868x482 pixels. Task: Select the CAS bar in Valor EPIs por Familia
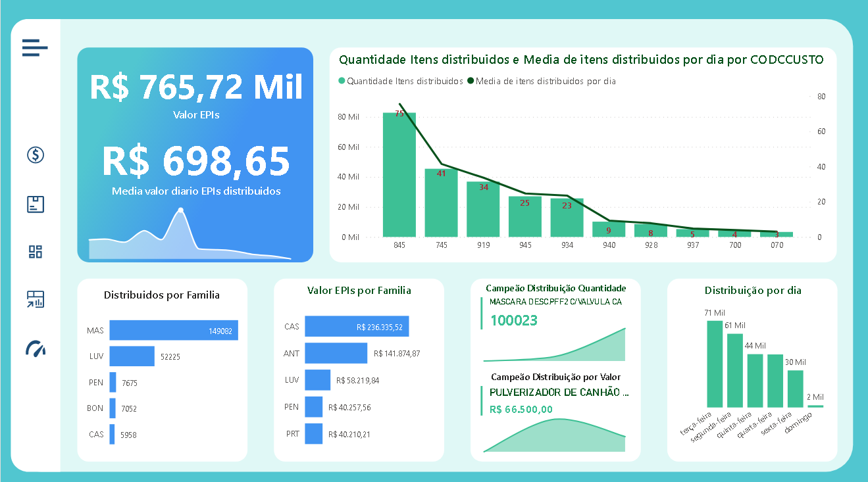357,326
